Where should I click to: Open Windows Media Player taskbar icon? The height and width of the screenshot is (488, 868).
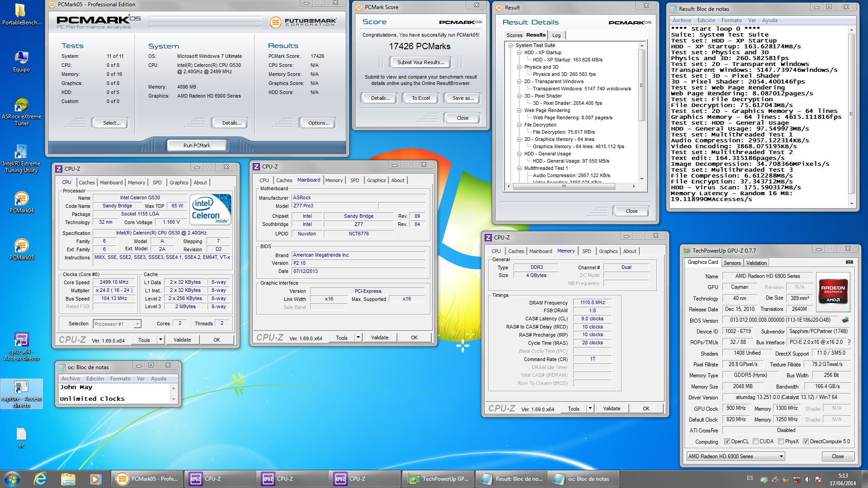point(95,479)
